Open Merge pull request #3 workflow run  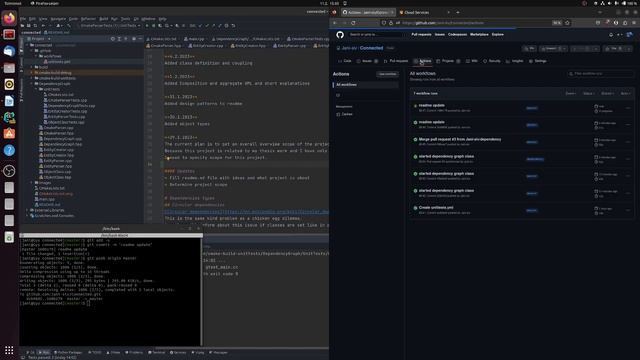point(460,139)
